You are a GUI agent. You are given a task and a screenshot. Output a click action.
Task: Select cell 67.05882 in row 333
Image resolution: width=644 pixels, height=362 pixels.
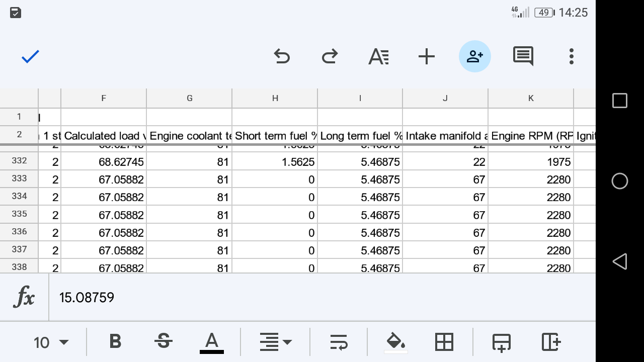click(x=104, y=179)
